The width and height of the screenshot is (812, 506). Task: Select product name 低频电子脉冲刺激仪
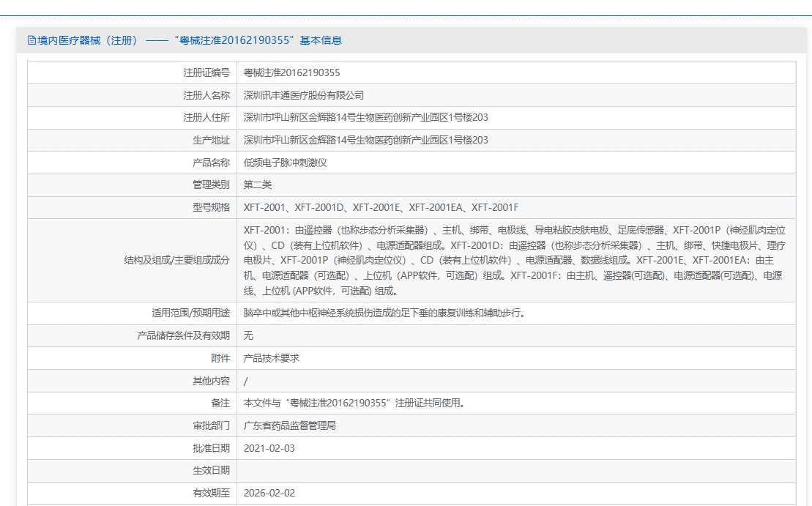pos(286,163)
